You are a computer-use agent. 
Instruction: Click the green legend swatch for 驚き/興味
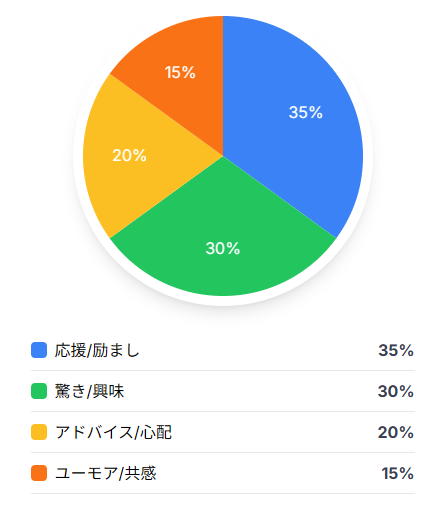click(x=39, y=391)
